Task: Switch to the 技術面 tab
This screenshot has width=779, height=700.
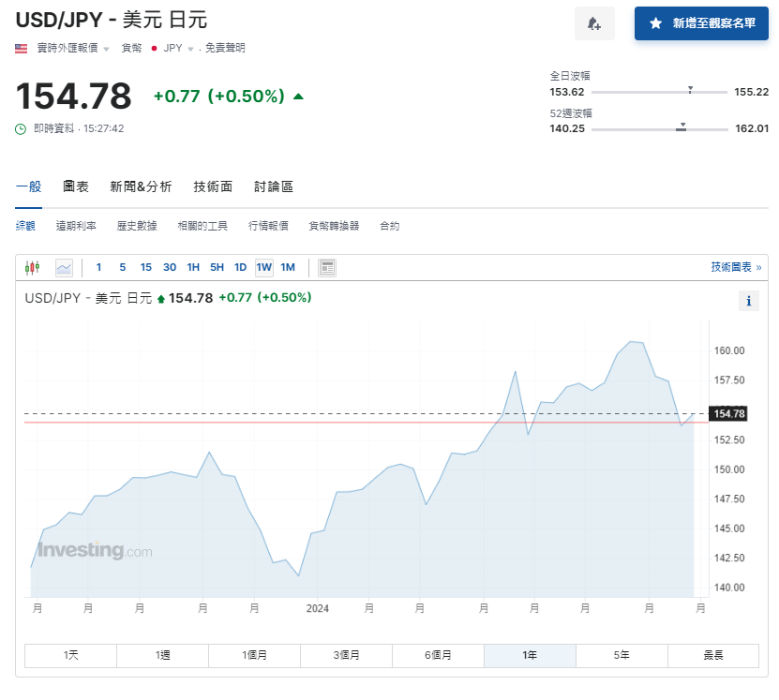Action: click(213, 186)
